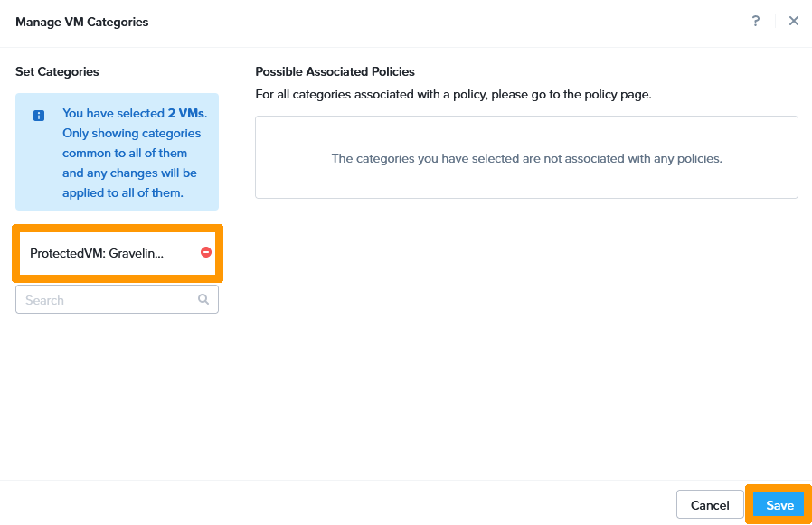This screenshot has height=525, width=812.
Task: Click the "common to all of them" banner line
Action: tap(125, 154)
